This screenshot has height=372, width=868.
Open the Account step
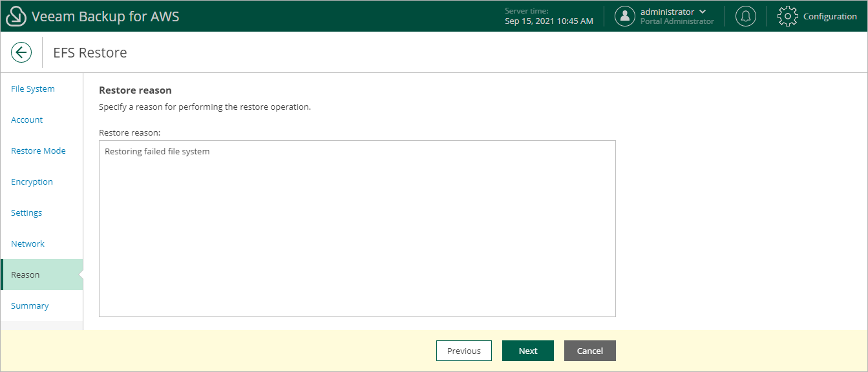[x=27, y=119]
